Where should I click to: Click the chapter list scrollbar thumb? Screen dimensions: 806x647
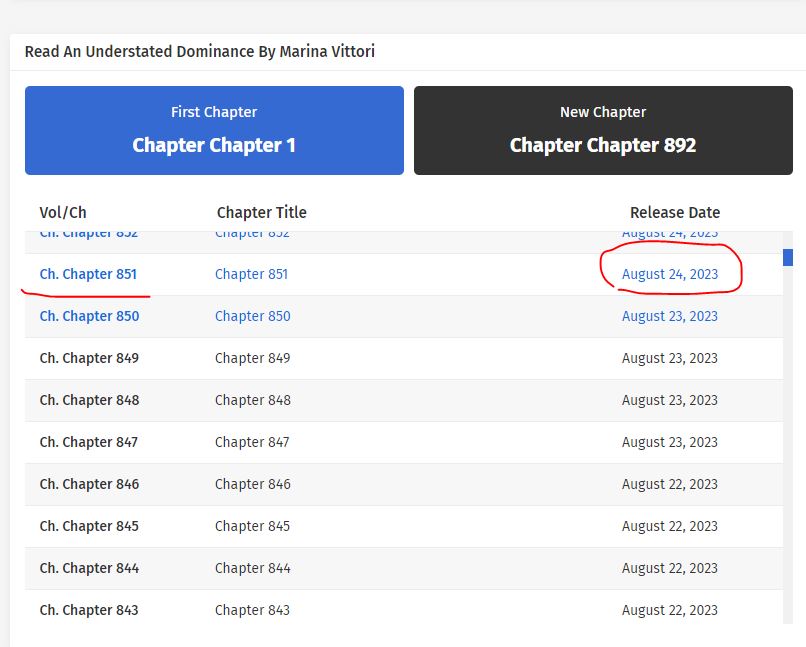tap(788, 257)
